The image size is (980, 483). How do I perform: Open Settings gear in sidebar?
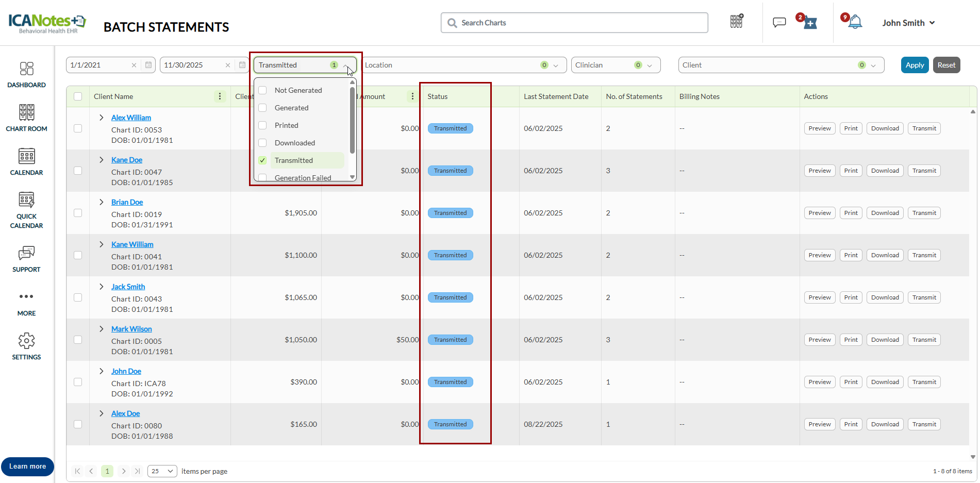pyautogui.click(x=26, y=341)
